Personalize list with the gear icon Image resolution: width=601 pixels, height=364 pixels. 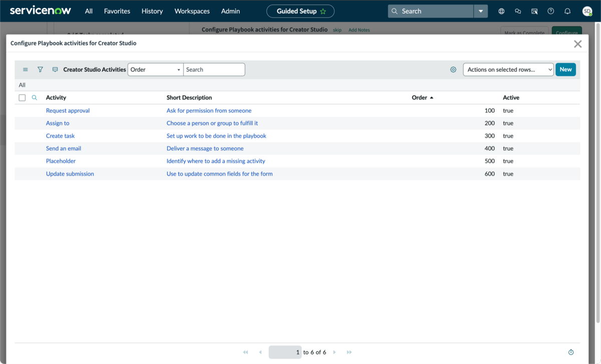[x=453, y=70]
